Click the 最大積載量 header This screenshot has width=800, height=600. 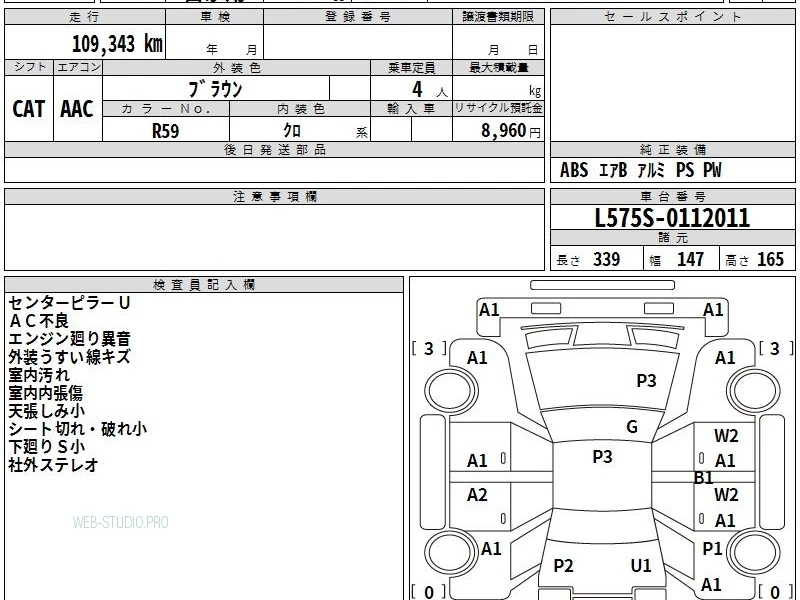pos(498,67)
